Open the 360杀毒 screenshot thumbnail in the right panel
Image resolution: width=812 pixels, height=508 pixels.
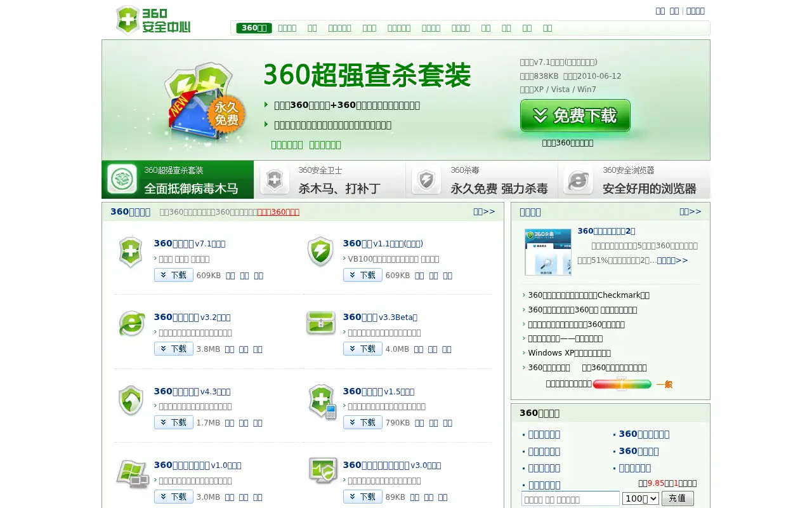click(x=548, y=252)
